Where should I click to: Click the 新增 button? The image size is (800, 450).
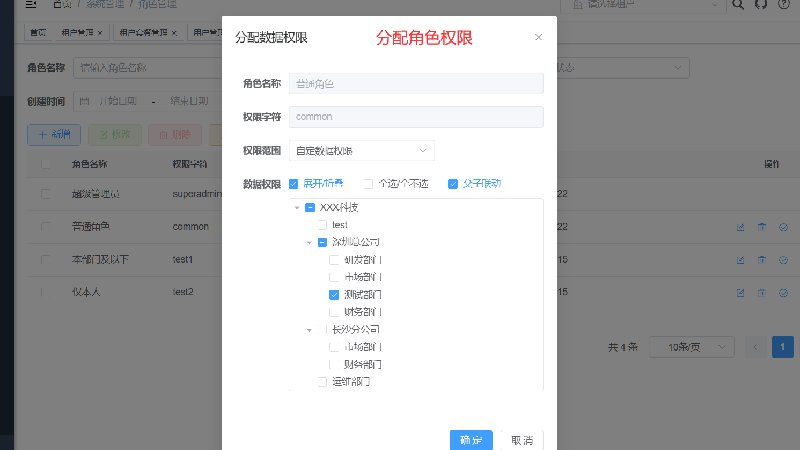[x=54, y=135]
